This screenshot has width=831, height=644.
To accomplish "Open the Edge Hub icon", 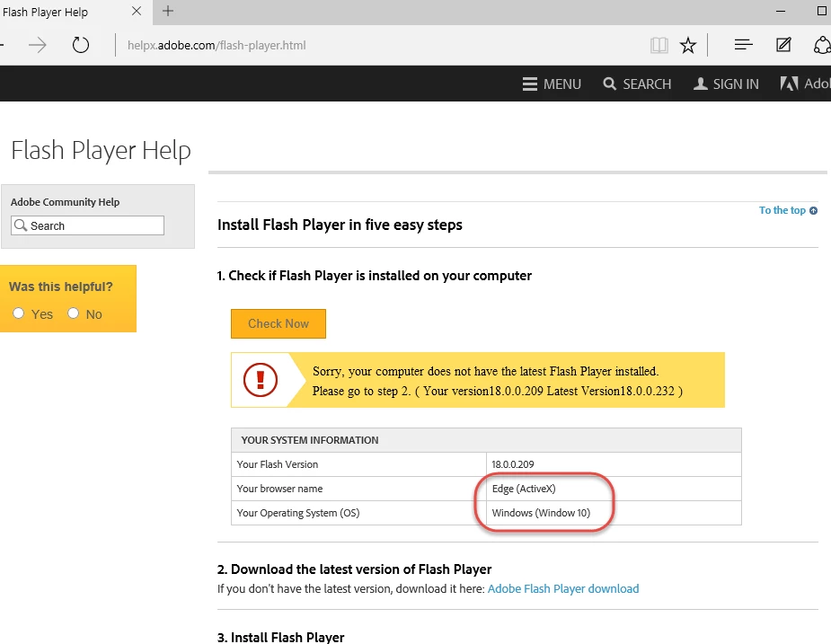I will pos(744,45).
